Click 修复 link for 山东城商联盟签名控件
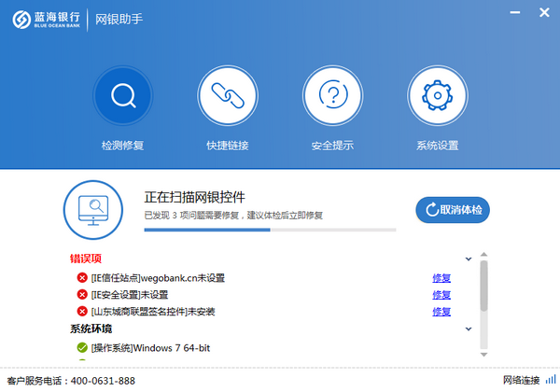Screen dimensions: 560x392 [441, 312]
